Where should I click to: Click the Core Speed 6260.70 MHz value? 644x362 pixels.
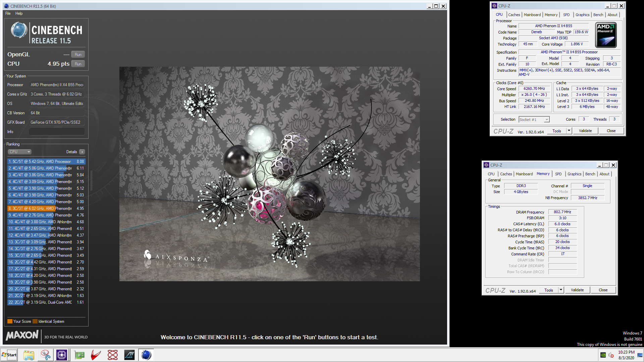tap(534, 89)
